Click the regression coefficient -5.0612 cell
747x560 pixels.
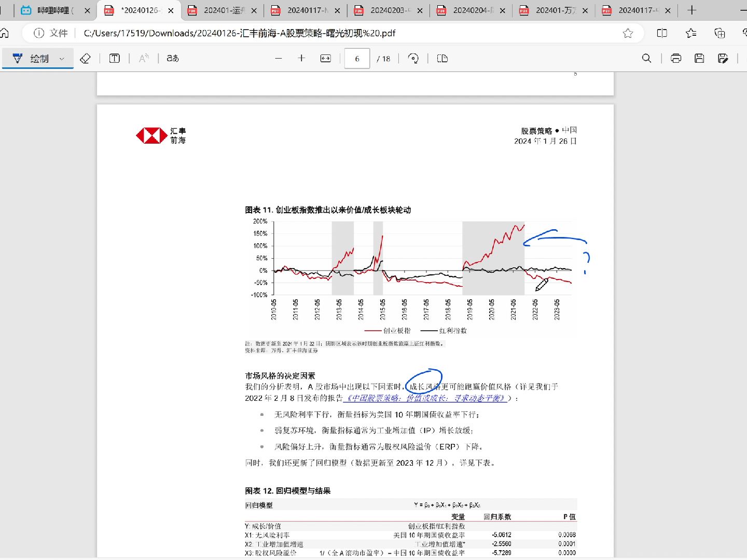point(502,535)
